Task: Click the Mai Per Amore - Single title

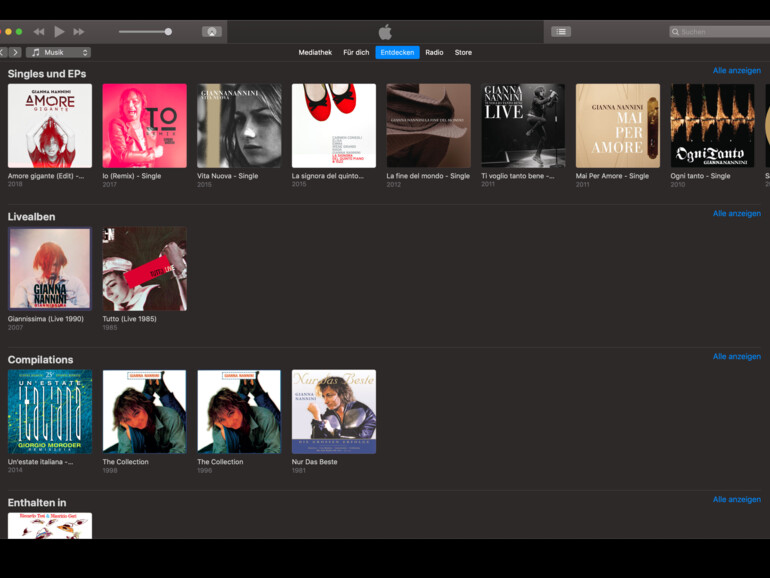Action: tap(612, 176)
